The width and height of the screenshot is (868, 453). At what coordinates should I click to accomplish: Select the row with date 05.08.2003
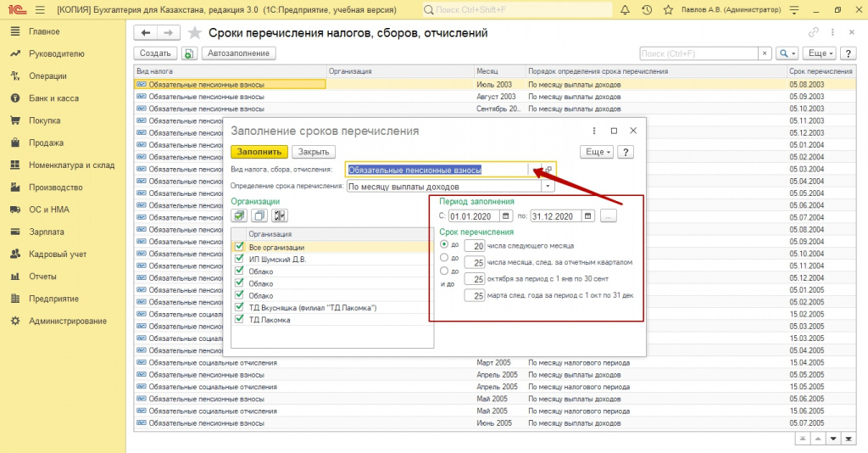coord(495,85)
